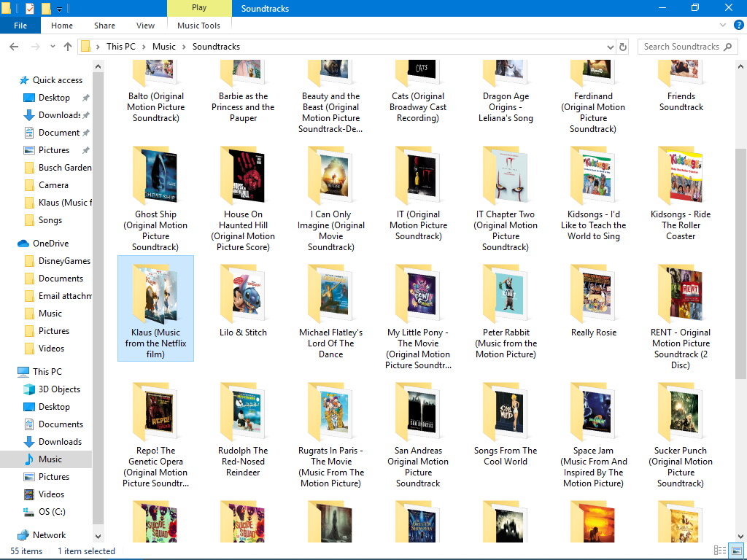This screenshot has height=560, width=747.
Task: Click Properties icon in Quick Access Toolbar
Action: (29, 8)
